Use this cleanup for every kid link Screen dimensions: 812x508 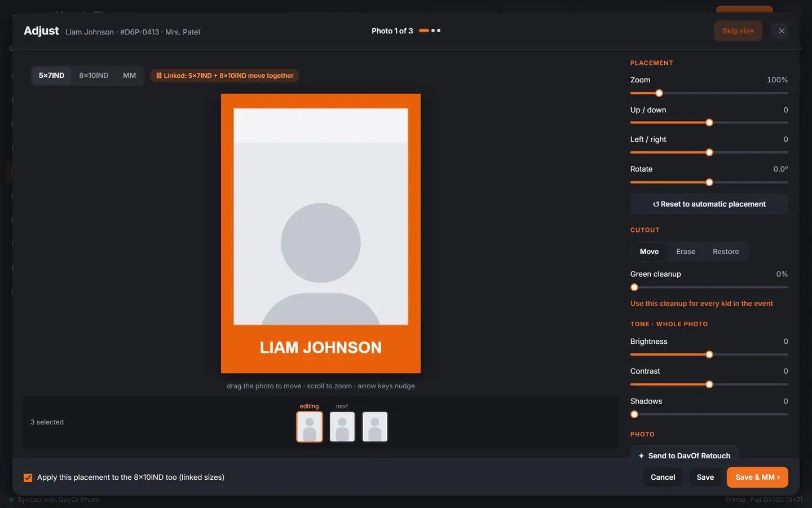click(x=701, y=304)
